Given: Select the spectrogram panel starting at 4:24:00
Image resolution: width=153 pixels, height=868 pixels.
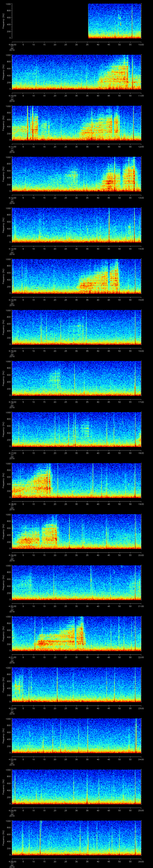Looking at the screenshot, I should coord(77,787).
